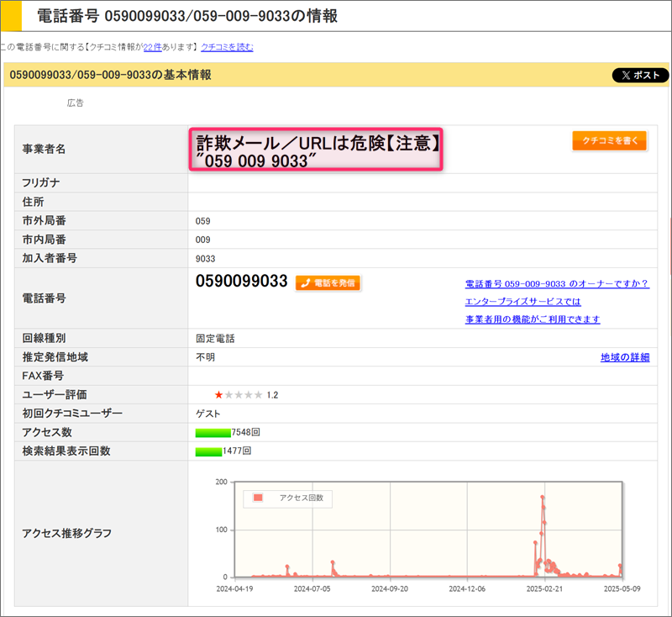Click the フリガナ row label
672x617 pixels.
click(41, 182)
